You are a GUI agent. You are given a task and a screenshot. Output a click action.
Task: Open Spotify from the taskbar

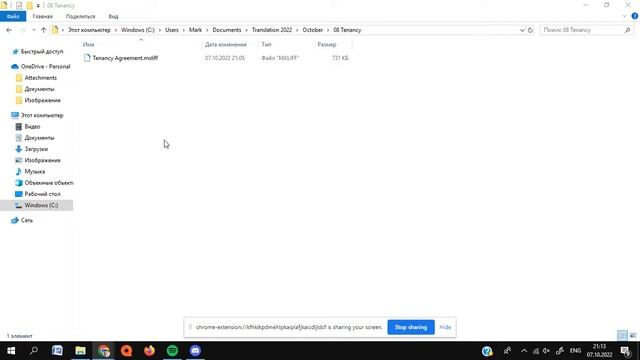172,351
